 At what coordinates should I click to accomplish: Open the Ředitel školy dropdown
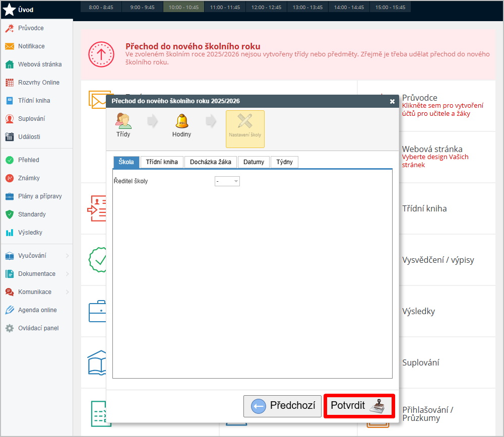click(227, 181)
